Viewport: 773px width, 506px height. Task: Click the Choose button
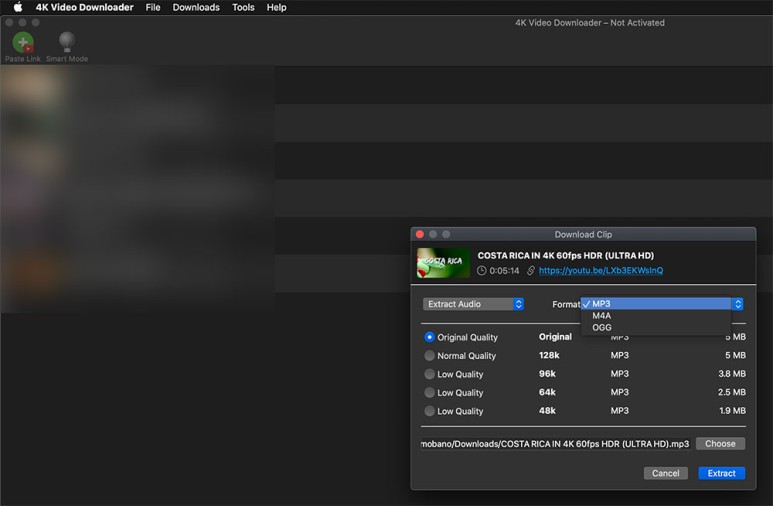[720, 444]
